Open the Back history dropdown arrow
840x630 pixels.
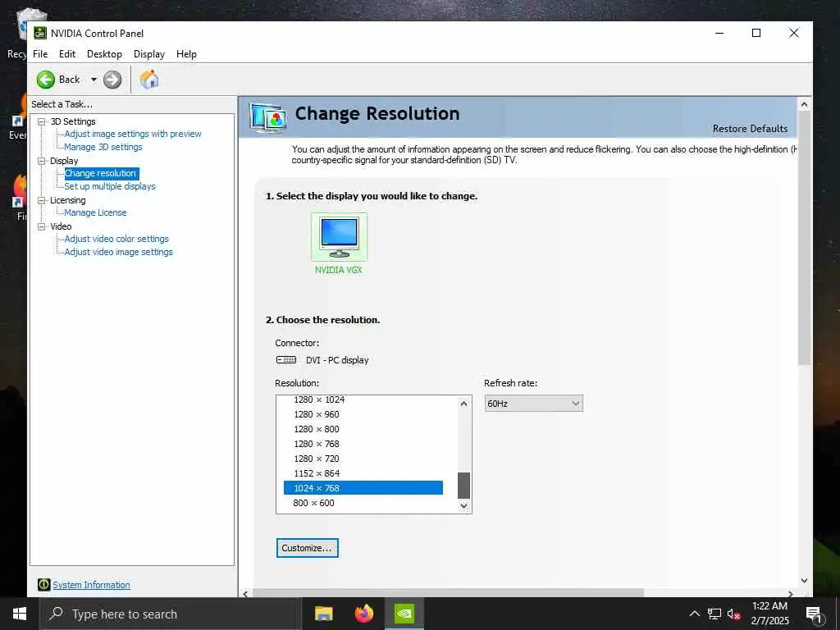(x=94, y=80)
